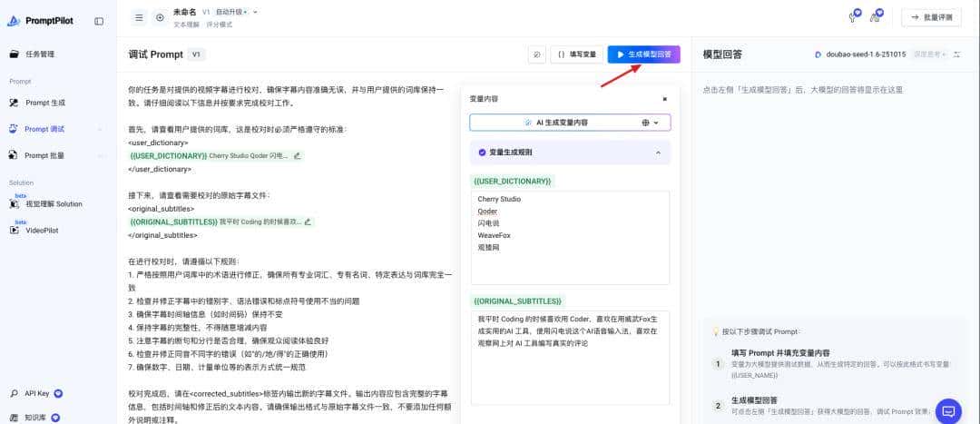The height and width of the screenshot is (424, 980).
Task: Click the 'Cherry Studio' dictionary entry
Action: pyautogui.click(x=499, y=199)
